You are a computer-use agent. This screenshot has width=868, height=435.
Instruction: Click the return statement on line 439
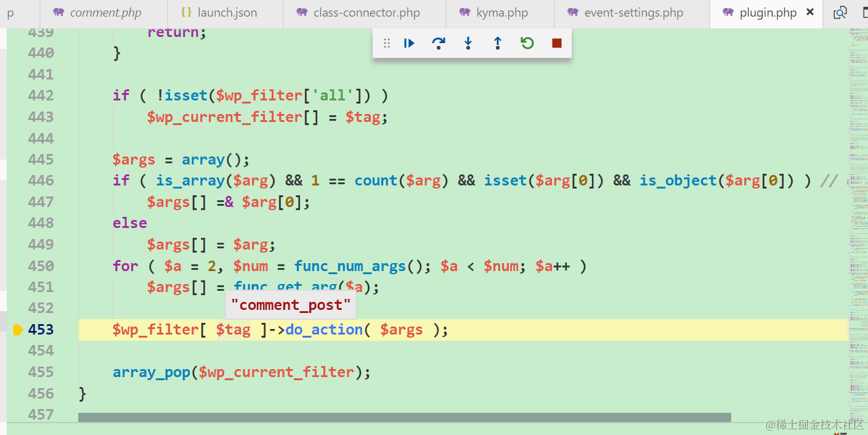177,32
